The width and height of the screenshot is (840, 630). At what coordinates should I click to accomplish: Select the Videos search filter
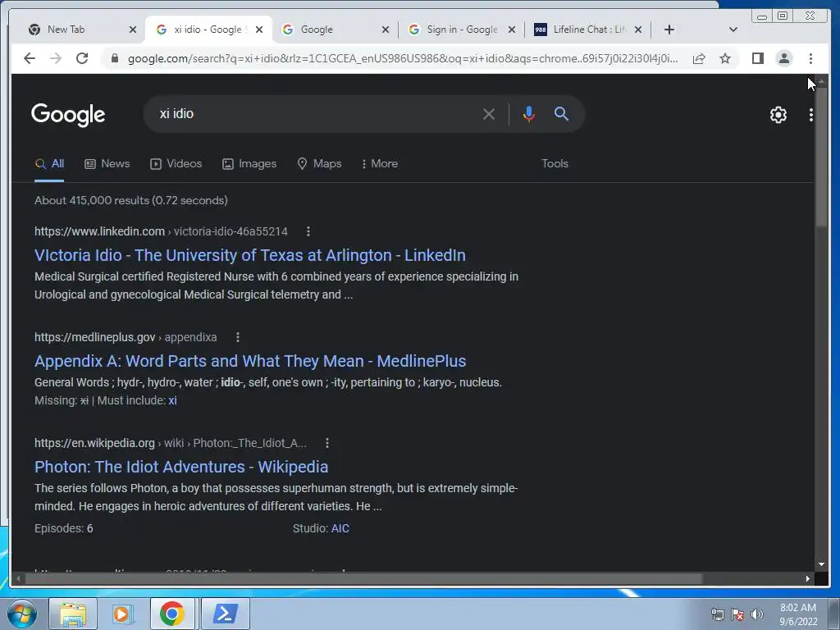coord(176,163)
